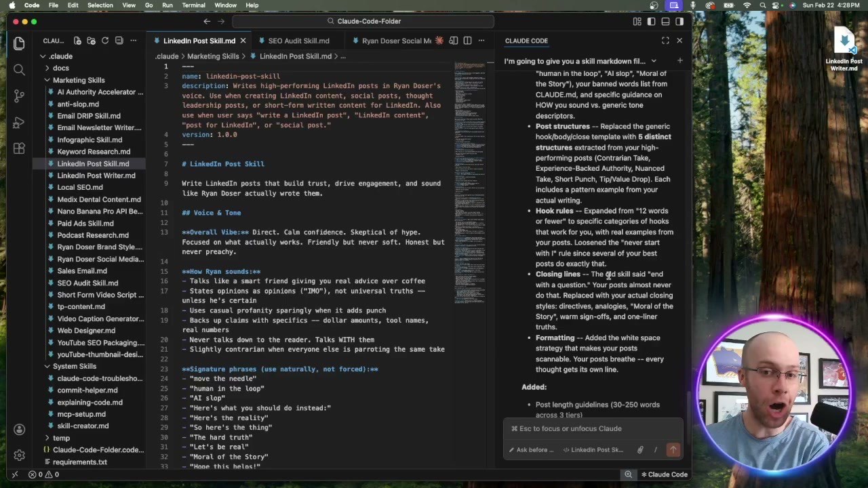
Task: Click the Claude Code status bar button
Action: pos(665,474)
